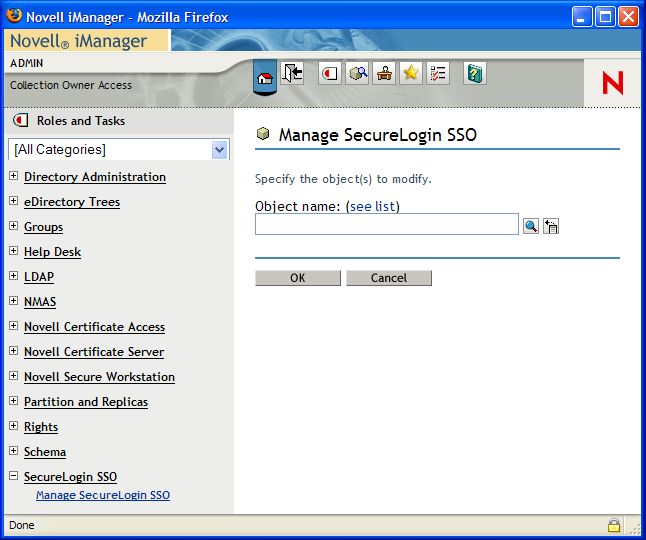Expand the LDAP role
646x540 pixels.
(x=14, y=276)
